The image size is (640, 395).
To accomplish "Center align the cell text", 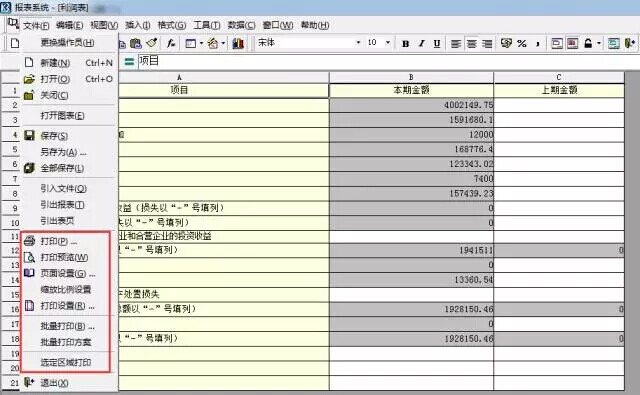I will (x=471, y=44).
